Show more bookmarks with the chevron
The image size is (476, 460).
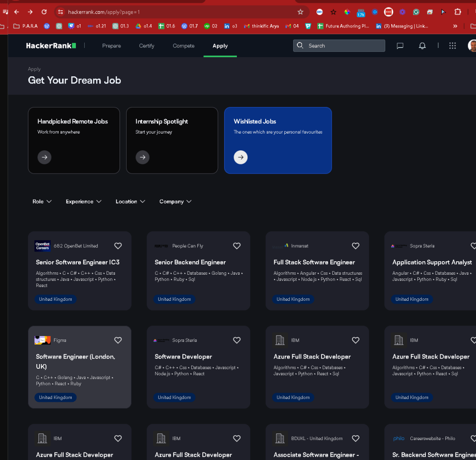(455, 26)
